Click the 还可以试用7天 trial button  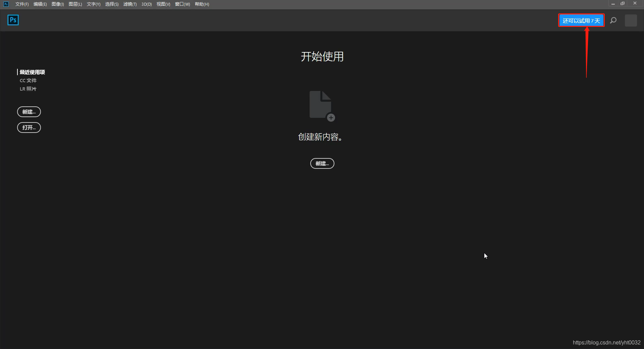pos(581,20)
